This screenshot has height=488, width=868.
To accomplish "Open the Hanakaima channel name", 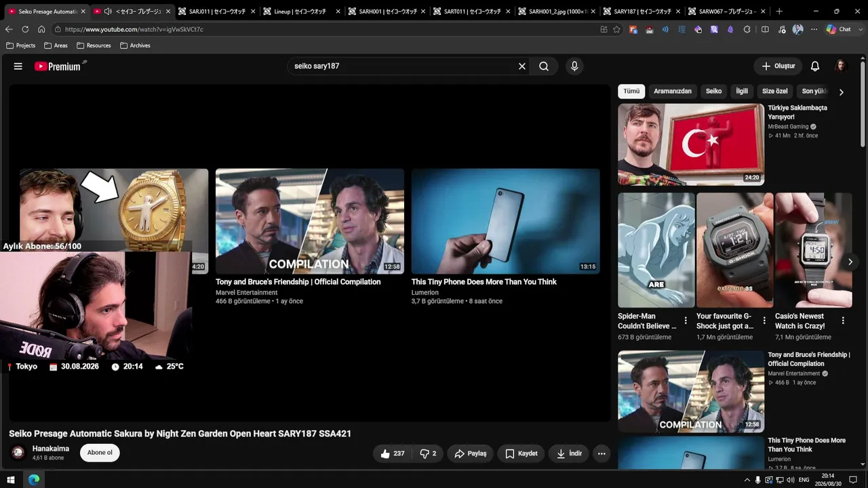I will point(51,449).
